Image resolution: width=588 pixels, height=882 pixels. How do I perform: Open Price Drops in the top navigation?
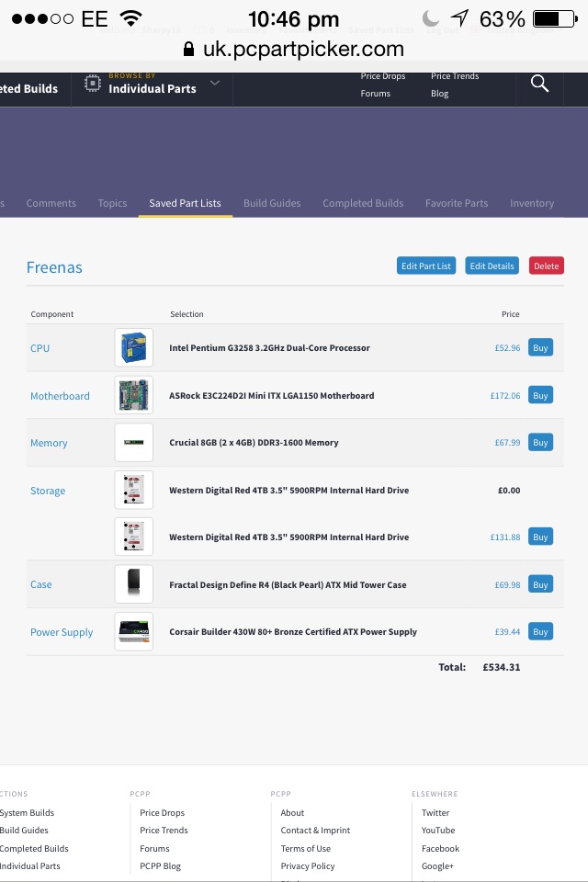pos(383,76)
